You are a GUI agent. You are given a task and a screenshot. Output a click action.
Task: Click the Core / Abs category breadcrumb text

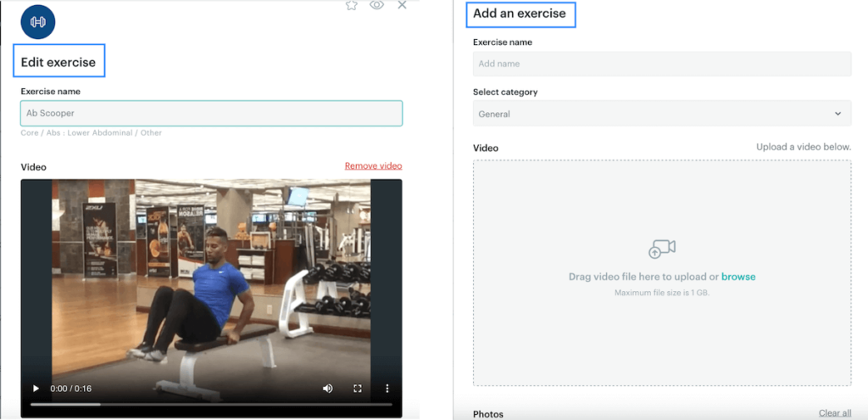coord(92,133)
